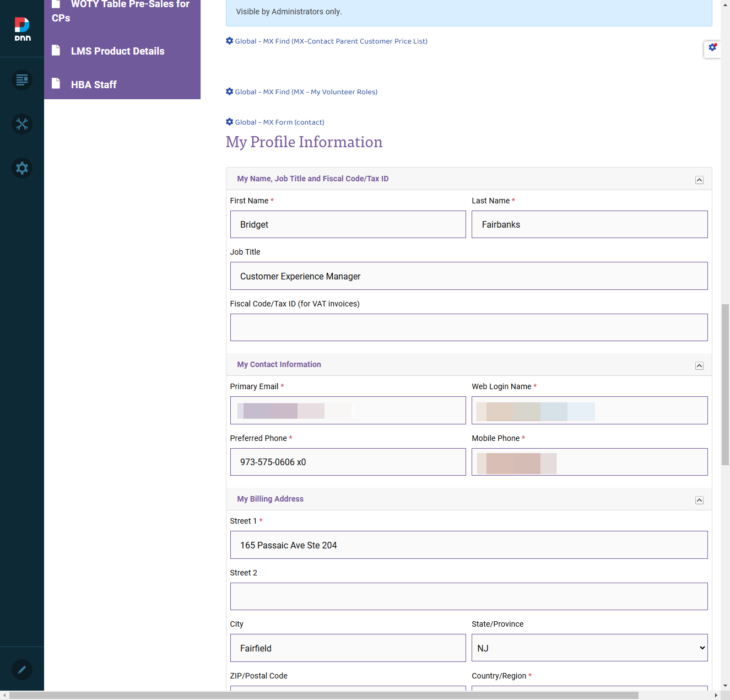Click the Job Title input field
This screenshot has height=700, width=730.
point(469,276)
